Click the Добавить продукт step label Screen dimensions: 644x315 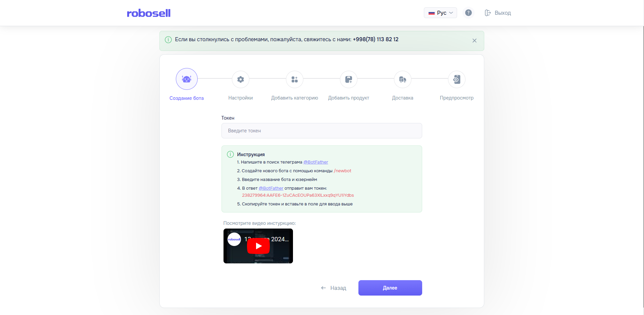(x=349, y=98)
